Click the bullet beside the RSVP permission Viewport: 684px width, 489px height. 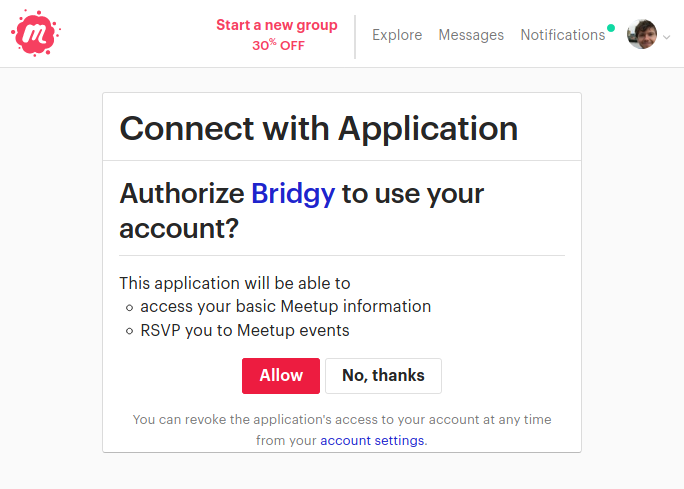pyautogui.click(x=130, y=331)
